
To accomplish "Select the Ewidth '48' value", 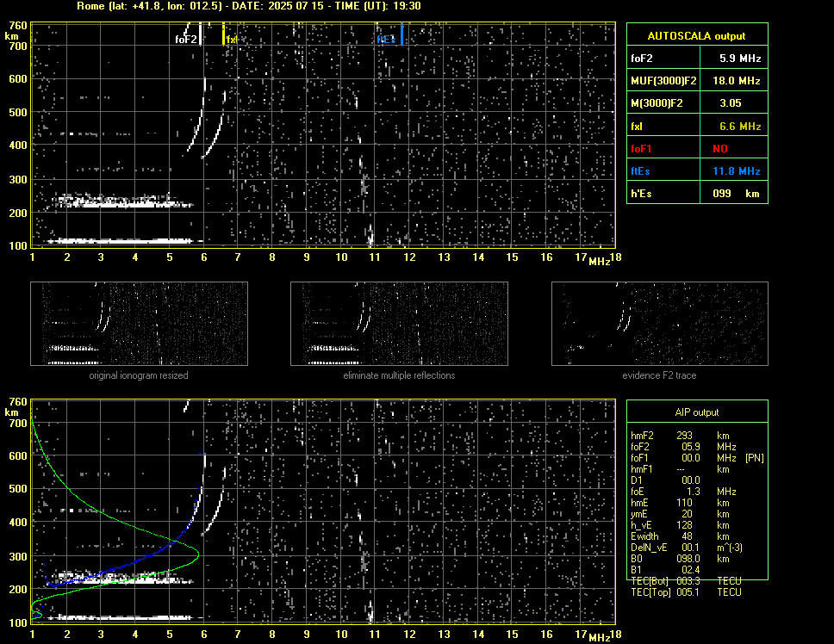I will [x=688, y=536].
